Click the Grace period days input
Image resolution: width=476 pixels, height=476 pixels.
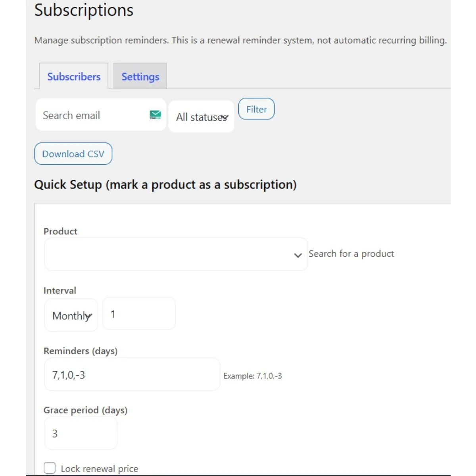[x=81, y=433]
